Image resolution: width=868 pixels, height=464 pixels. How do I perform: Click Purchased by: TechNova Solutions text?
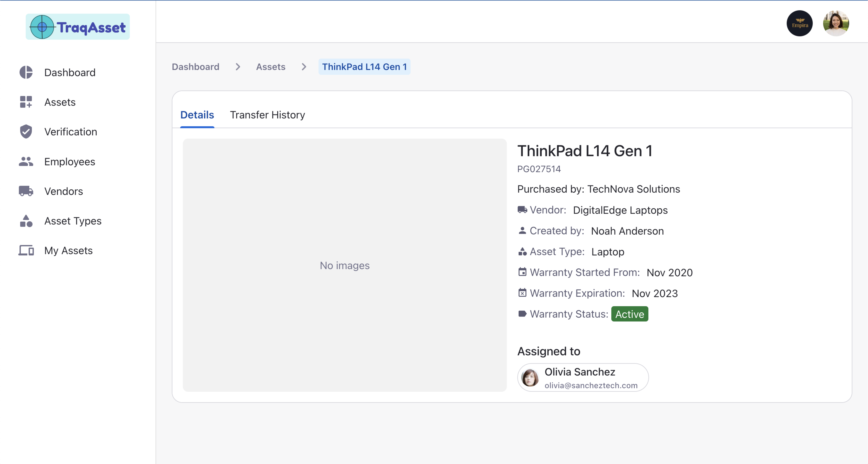[x=599, y=189]
